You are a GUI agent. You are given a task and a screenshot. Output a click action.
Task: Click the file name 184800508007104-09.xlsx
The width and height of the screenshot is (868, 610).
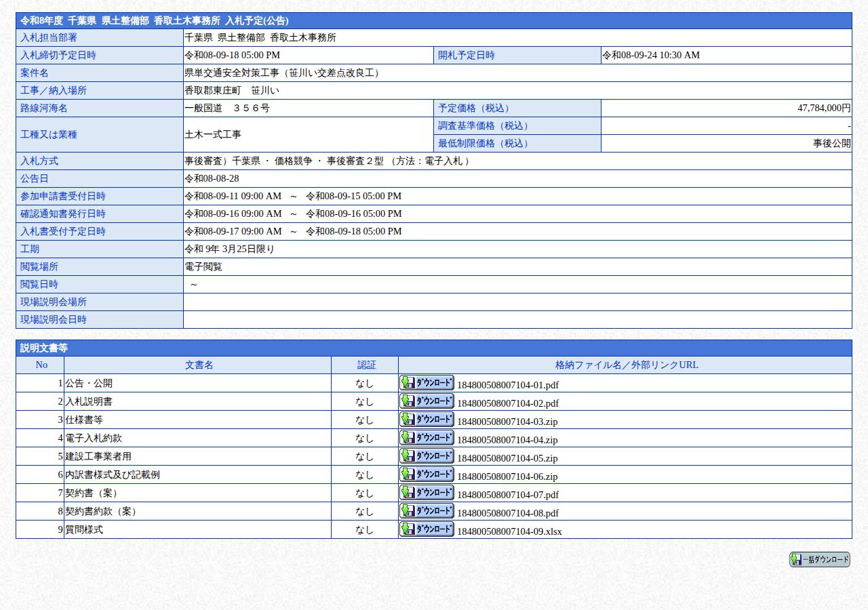click(x=509, y=531)
